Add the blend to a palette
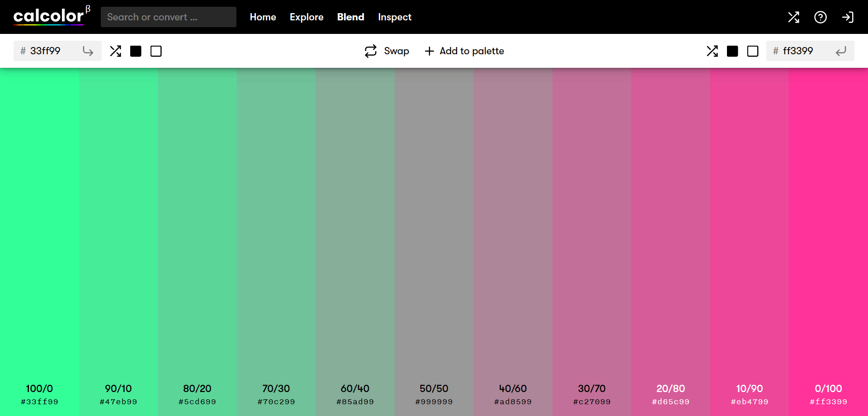 click(x=464, y=51)
